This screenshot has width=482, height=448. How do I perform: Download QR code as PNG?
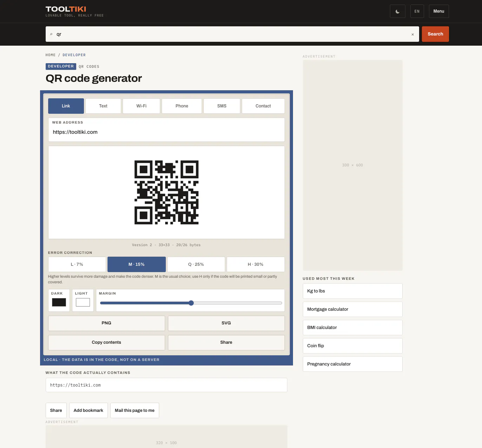(x=106, y=323)
